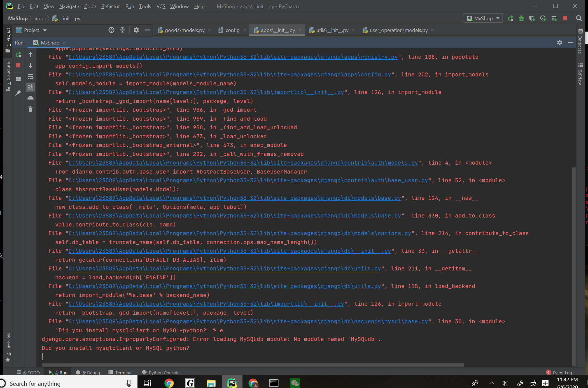This screenshot has width=588, height=388.
Task: Profile MxShop from toolbar
Action: point(543,18)
